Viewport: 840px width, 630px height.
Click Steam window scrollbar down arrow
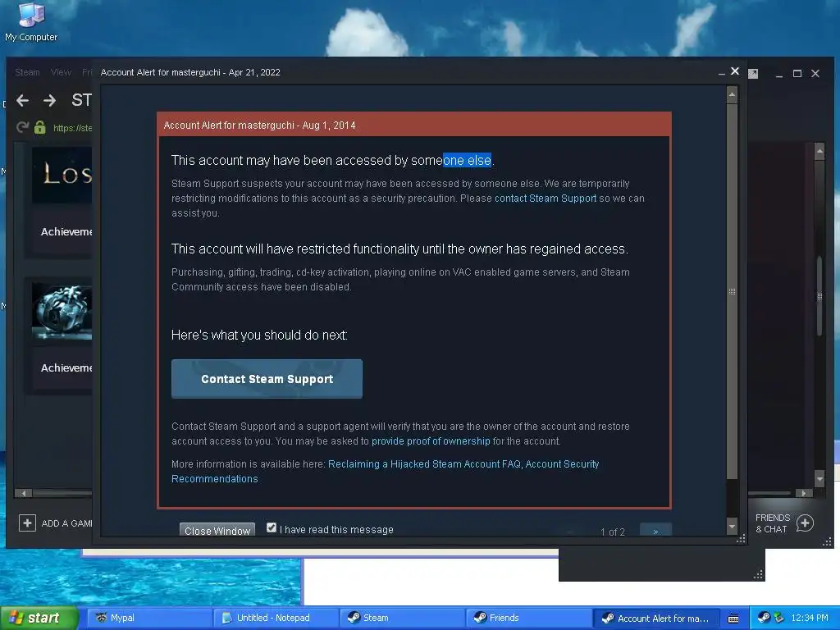[819, 477]
